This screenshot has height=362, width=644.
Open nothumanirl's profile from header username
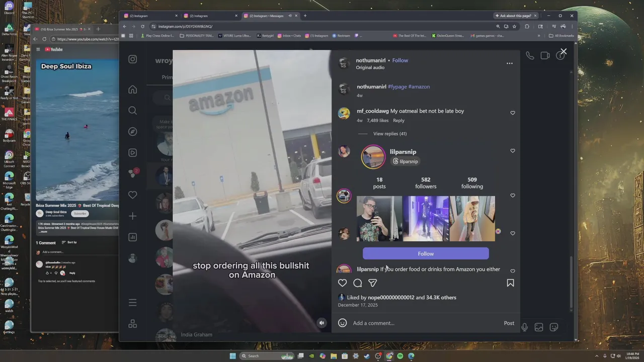[371, 60]
